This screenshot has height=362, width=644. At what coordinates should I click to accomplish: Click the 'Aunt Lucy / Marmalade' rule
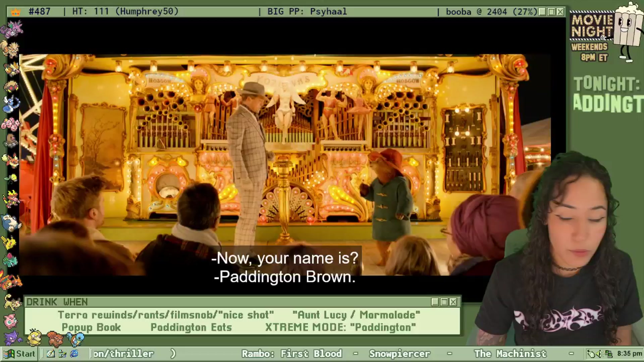(x=356, y=315)
